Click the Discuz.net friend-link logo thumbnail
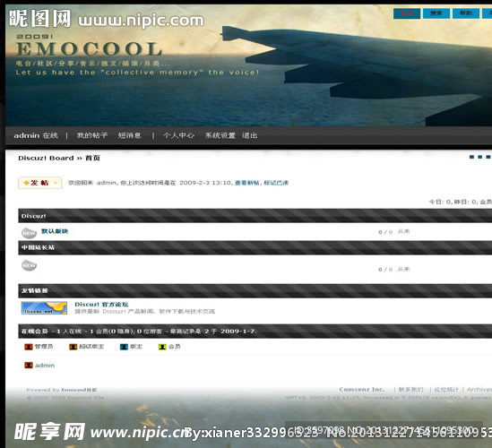The width and height of the screenshot is (492, 448). pyautogui.click(x=44, y=308)
